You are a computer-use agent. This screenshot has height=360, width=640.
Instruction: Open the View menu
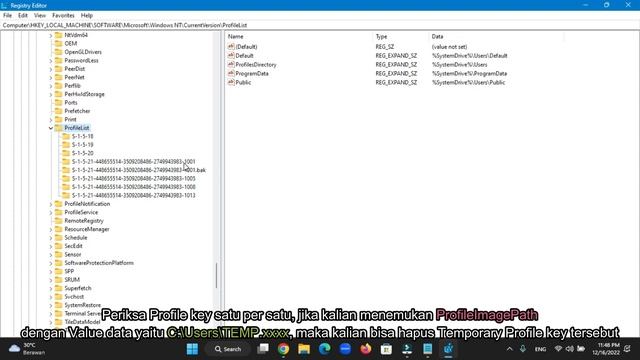coord(40,16)
